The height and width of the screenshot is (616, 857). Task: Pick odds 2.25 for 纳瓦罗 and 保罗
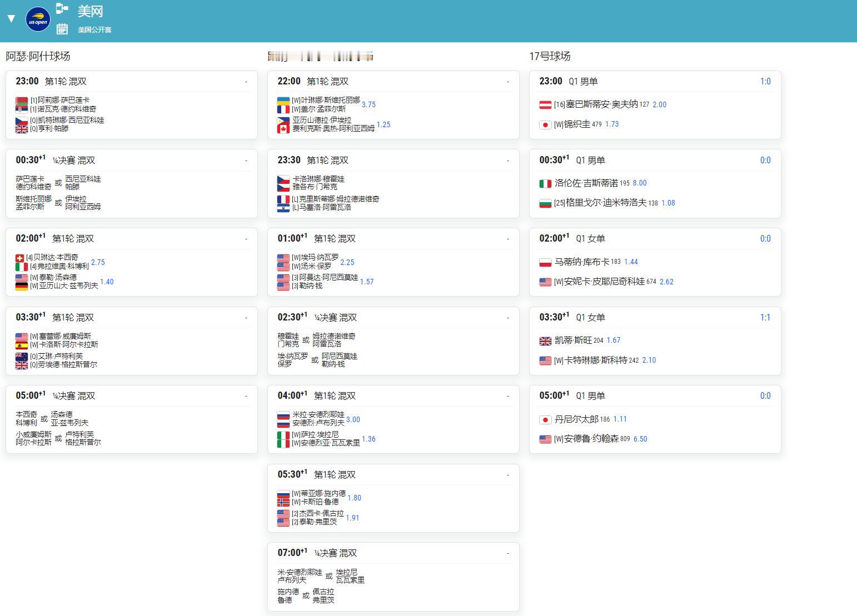coord(347,262)
